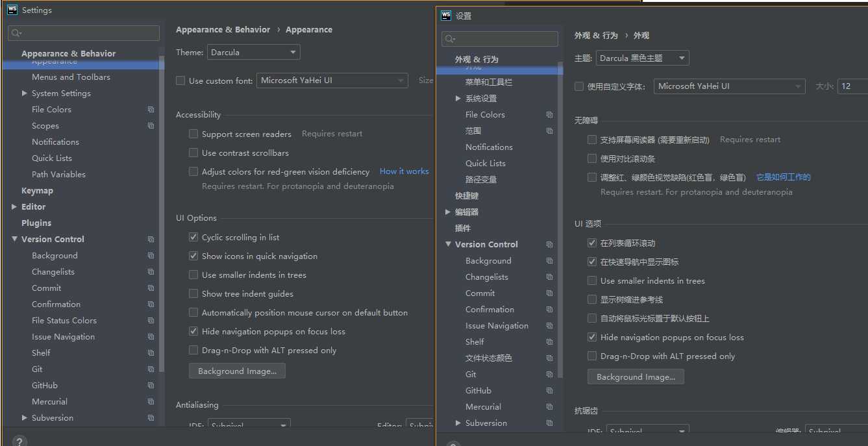Enable 显示树缩进参考线 checkbox
This screenshot has height=446, width=868.
592,299
